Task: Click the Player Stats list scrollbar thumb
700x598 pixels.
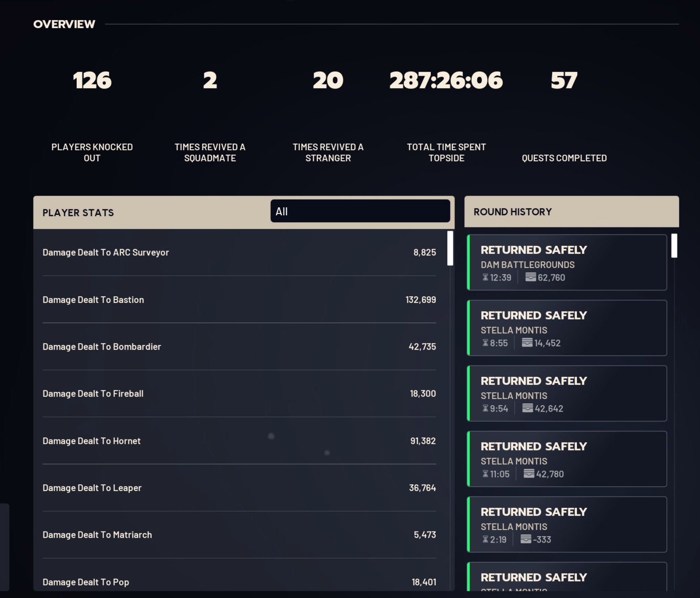Action: pos(450,248)
